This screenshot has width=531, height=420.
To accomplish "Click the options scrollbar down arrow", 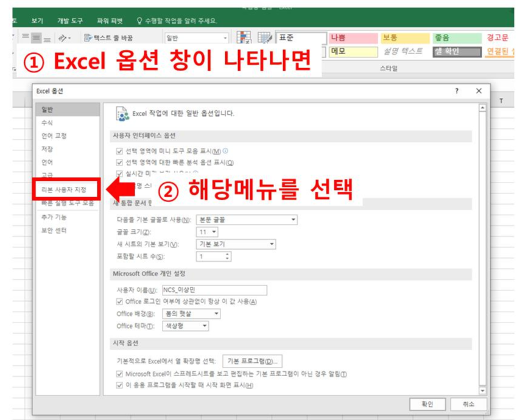I will pos(482,391).
